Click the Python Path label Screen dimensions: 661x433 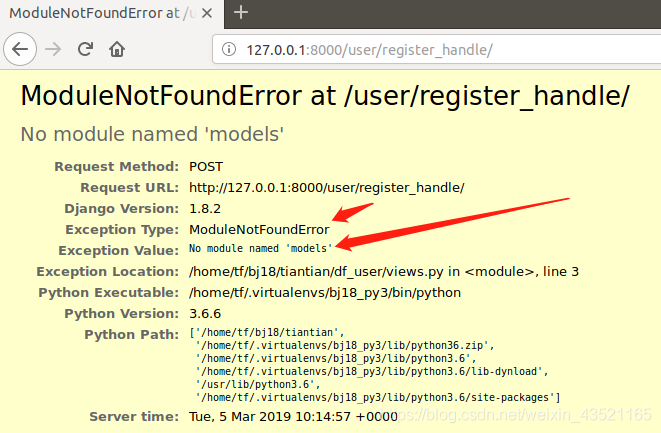coord(132,335)
